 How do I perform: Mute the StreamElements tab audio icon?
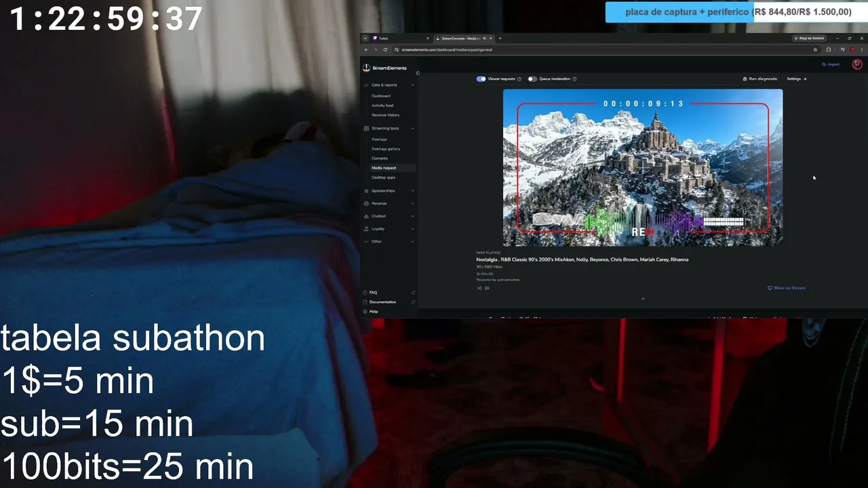[x=484, y=38]
